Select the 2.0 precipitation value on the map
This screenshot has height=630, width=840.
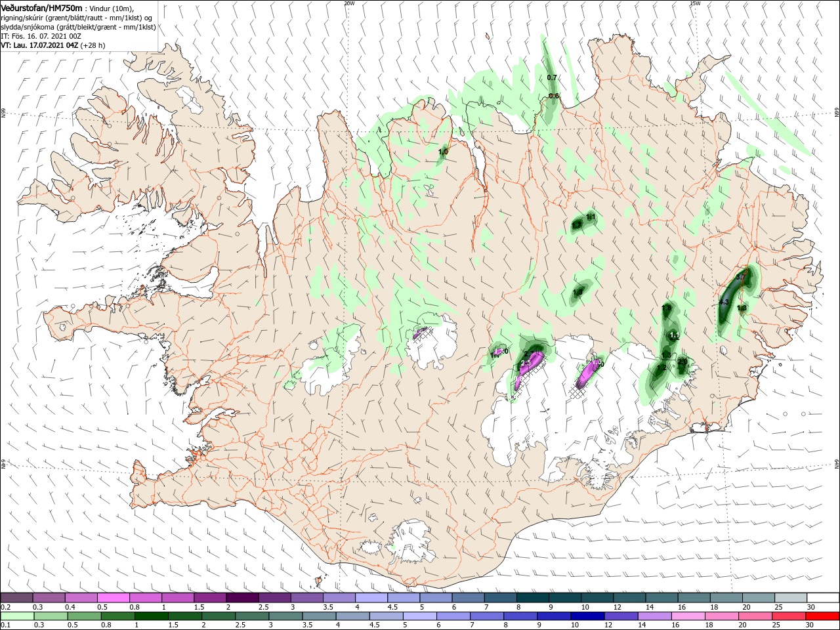[x=682, y=361]
